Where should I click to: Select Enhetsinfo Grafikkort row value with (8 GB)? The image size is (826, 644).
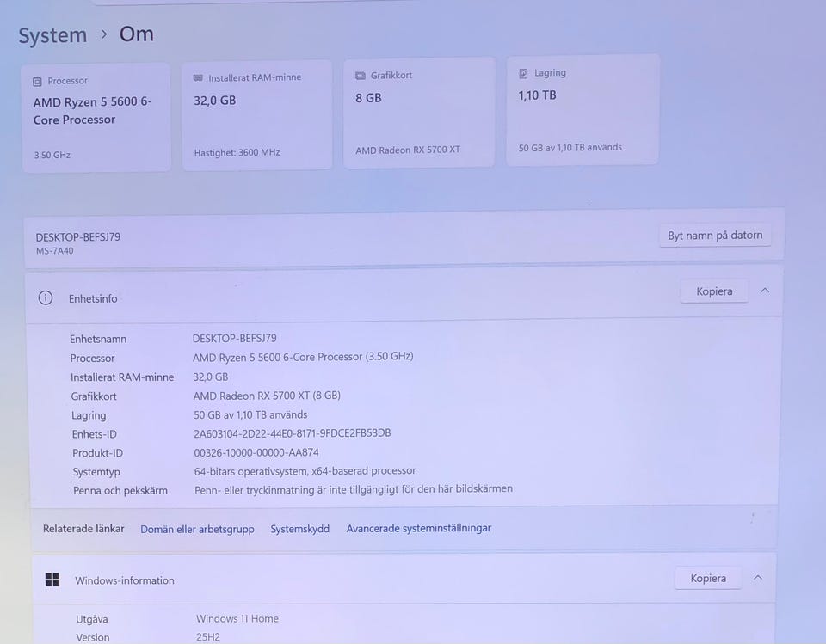pyautogui.click(x=267, y=396)
